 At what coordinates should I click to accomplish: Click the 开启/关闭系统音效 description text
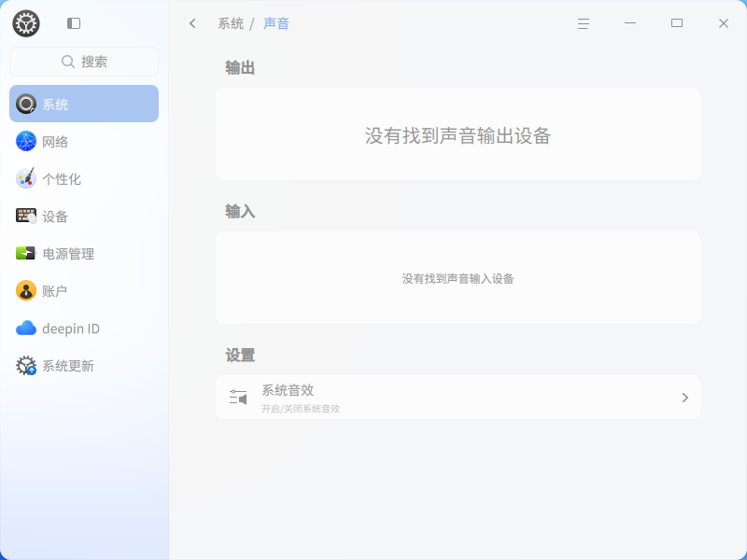301,409
